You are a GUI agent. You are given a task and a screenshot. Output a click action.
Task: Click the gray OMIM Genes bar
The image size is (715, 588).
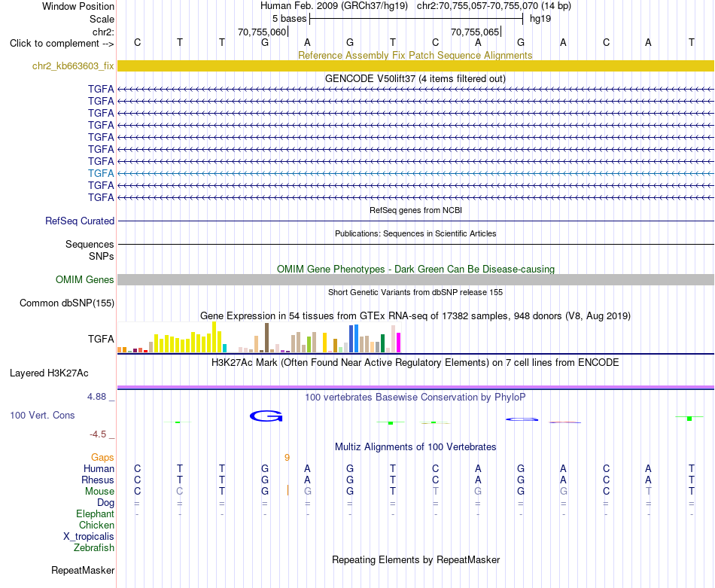(x=415, y=279)
